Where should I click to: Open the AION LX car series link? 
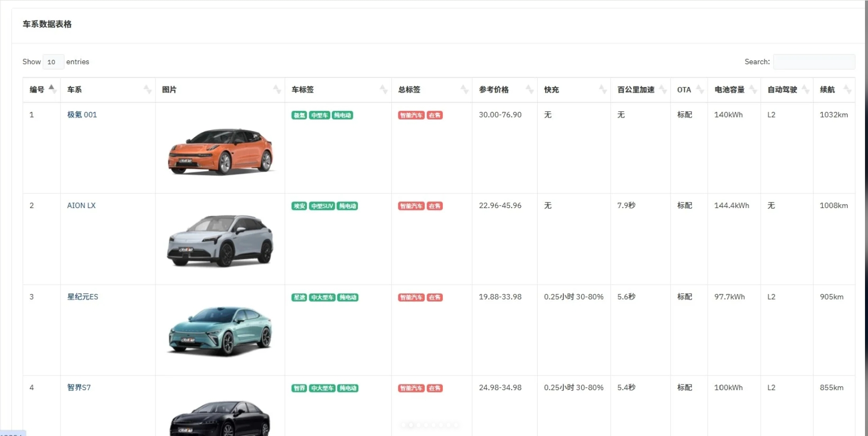pyautogui.click(x=81, y=205)
